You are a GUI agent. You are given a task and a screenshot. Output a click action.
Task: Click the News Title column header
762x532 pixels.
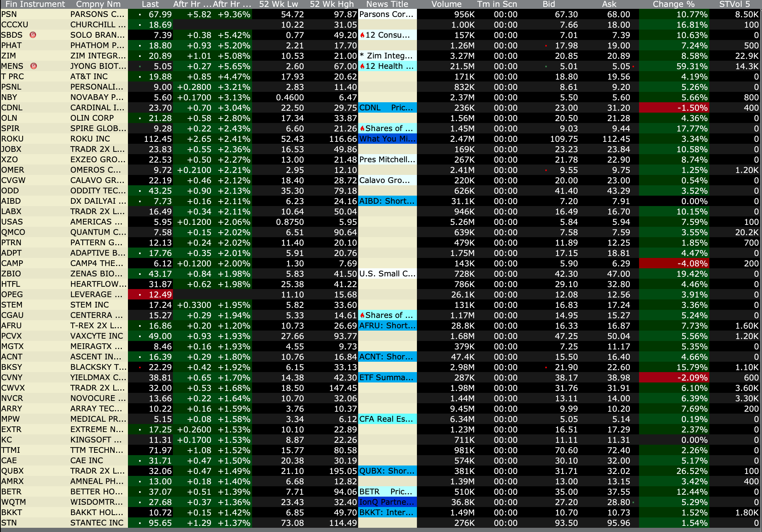pyautogui.click(x=387, y=4)
